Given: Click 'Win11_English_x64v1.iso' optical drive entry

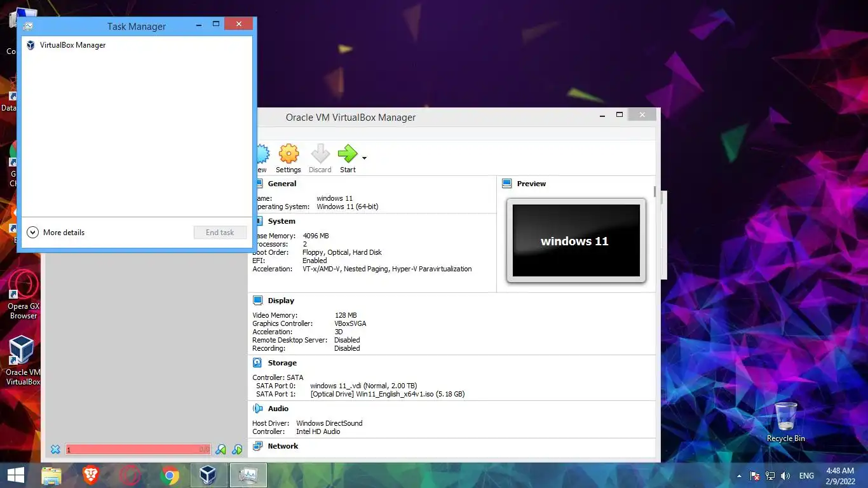Looking at the screenshot, I should click(x=388, y=394).
